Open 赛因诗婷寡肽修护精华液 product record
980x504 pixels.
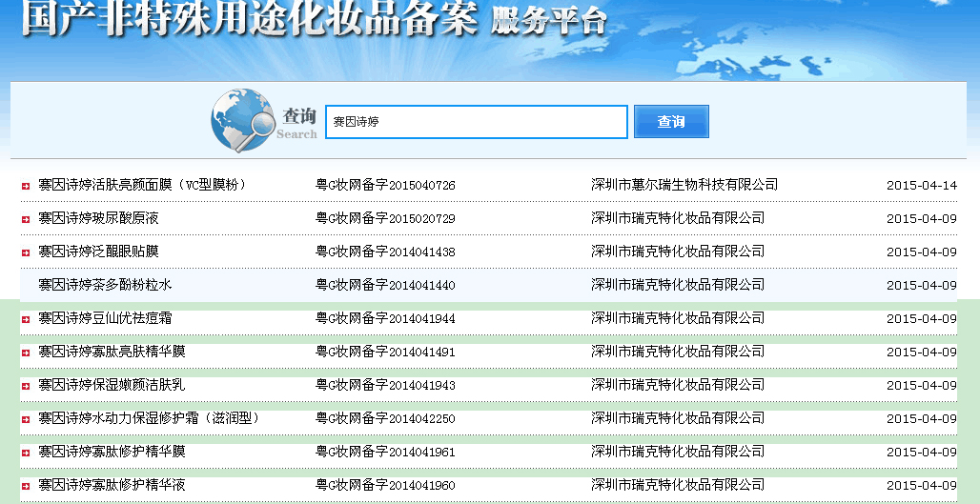(x=112, y=485)
